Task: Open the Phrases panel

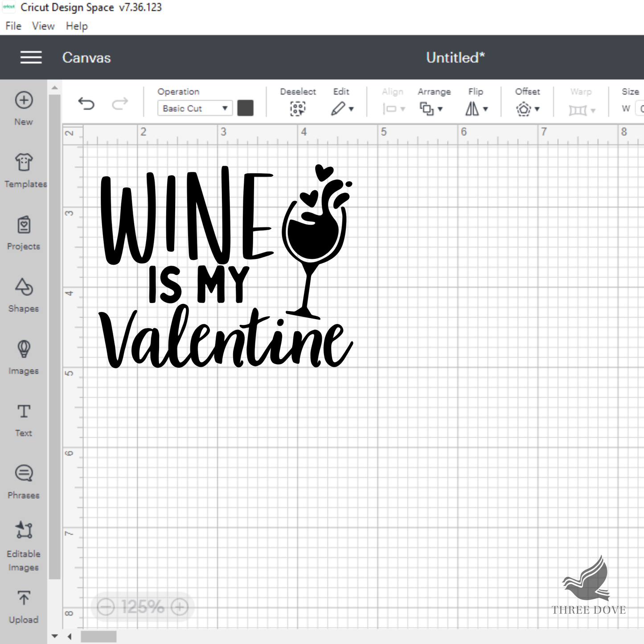Action: (x=24, y=482)
